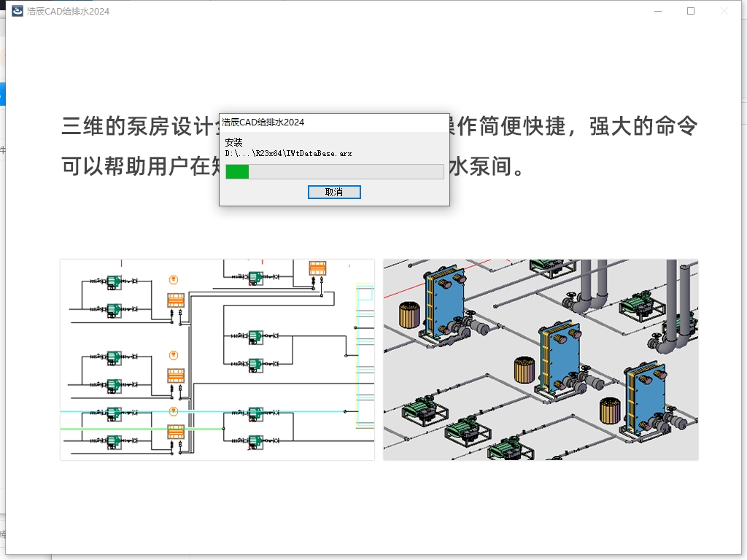
Task: Click the installation progress bar
Action: (334, 171)
